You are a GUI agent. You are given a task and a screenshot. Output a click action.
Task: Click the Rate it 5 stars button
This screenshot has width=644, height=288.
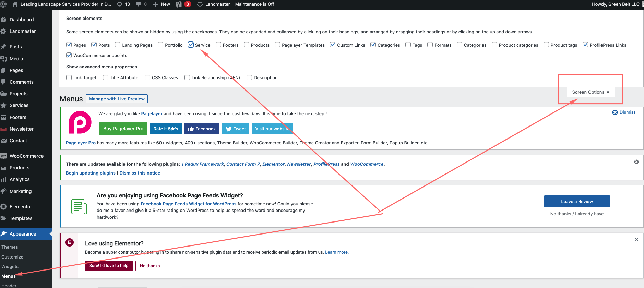tap(166, 129)
